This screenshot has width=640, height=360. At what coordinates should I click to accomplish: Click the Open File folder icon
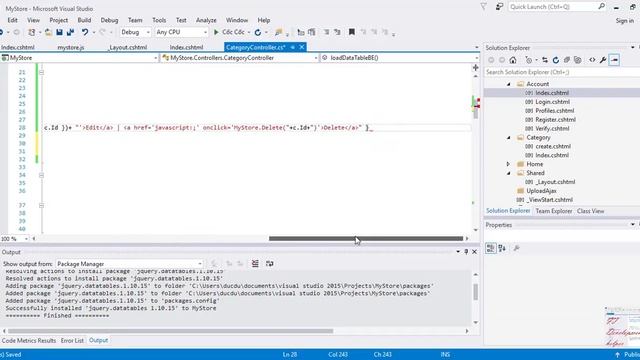(x=48, y=32)
